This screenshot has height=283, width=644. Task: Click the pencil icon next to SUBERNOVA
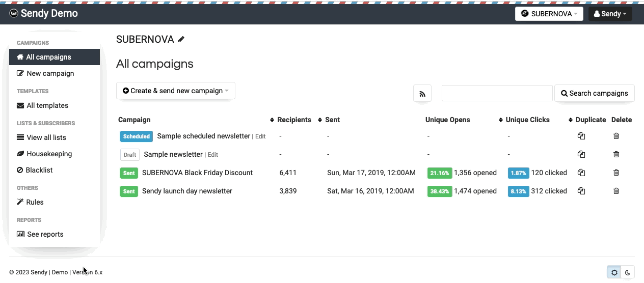point(181,39)
